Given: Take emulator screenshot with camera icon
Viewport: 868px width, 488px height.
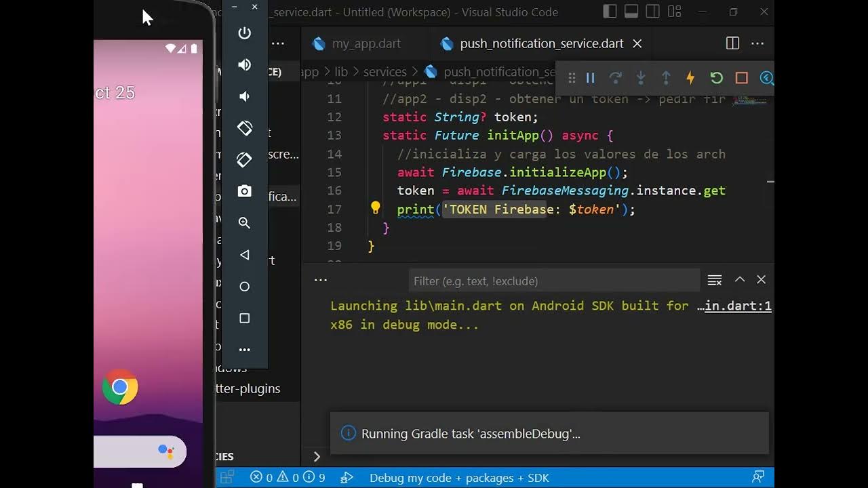Looking at the screenshot, I should tap(245, 191).
